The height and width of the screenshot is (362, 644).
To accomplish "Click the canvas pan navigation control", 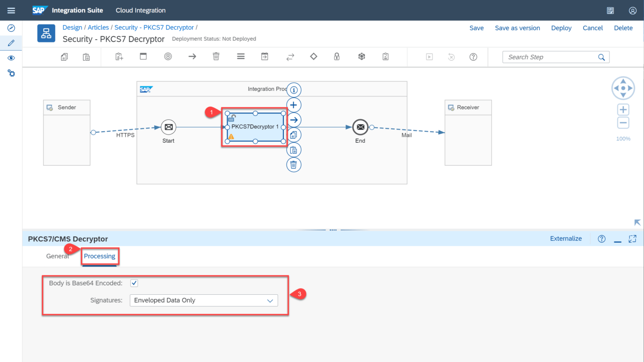I will pos(623,88).
